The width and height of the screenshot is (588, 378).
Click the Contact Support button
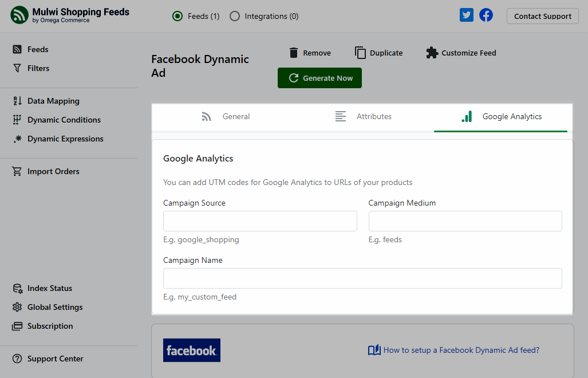tap(542, 16)
